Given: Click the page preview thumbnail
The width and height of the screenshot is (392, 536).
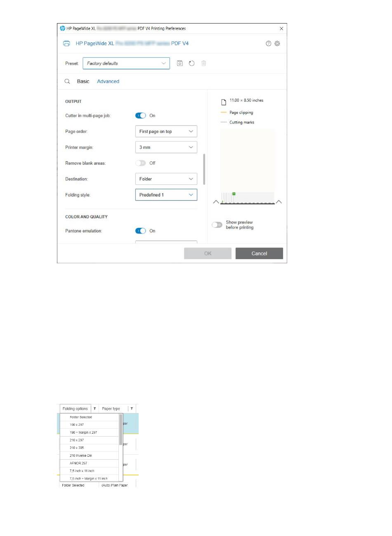Looking at the screenshot, I should click(x=248, y=166).
